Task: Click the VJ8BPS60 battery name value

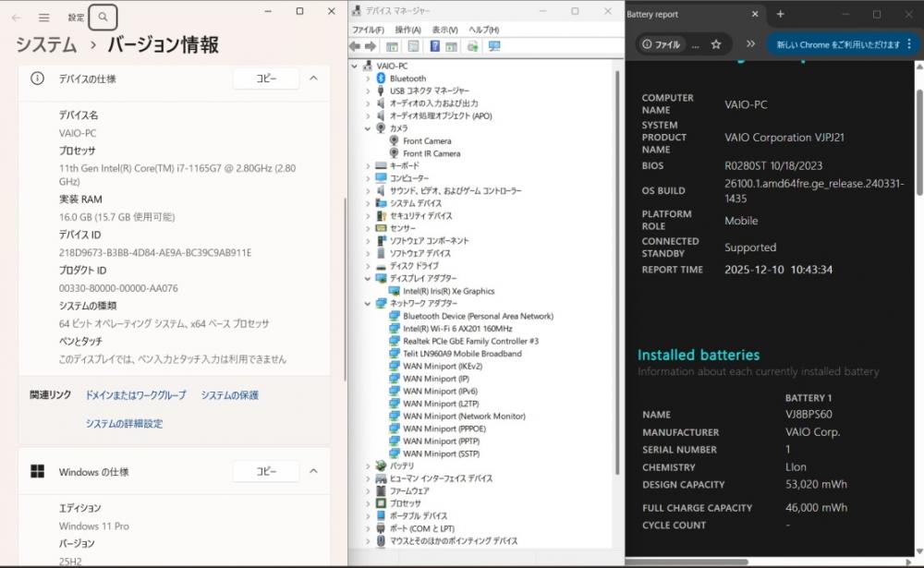Action: pos(808,414)
